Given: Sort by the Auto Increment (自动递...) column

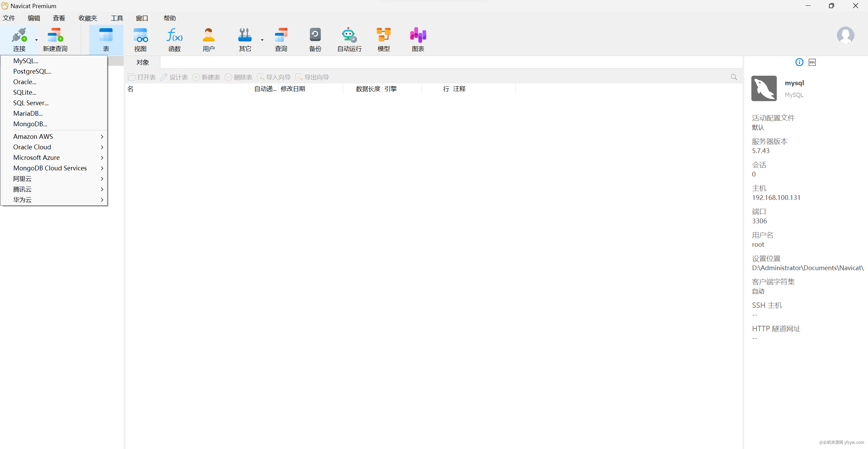Looking at the screenshot, I should pos(264,89).
